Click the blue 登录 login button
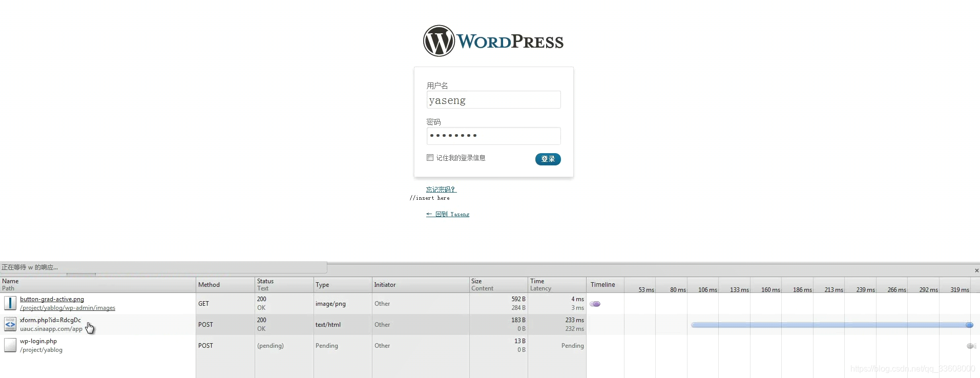Screen dimensions: 980x378 click(x=548, y=159)
